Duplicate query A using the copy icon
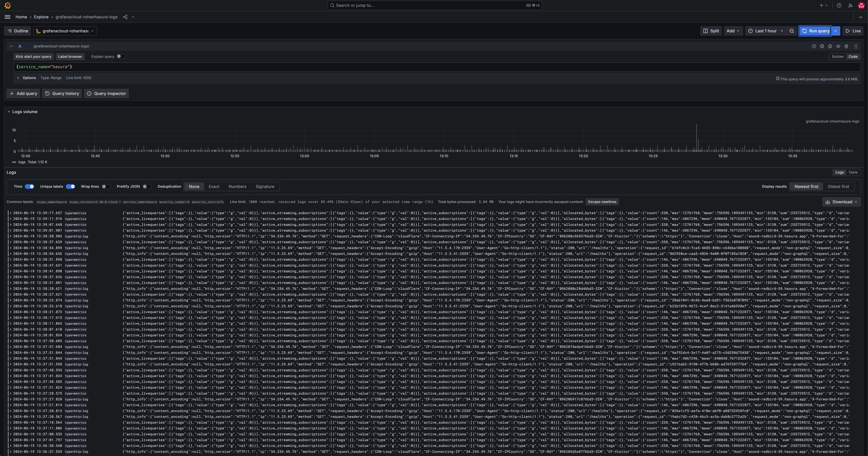Screen dimensions: 868x456 pos(830,46)
